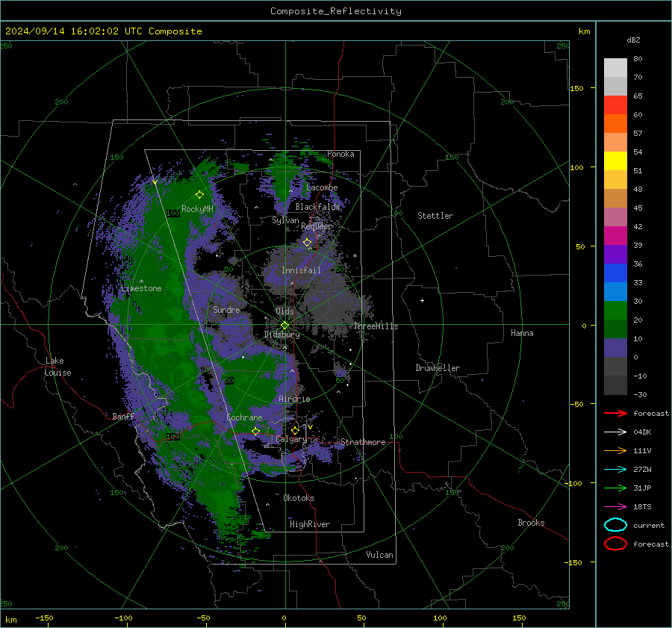Select the blue 33-36 dBZ swatch
The image size is (672, 628).
(615, 273)
